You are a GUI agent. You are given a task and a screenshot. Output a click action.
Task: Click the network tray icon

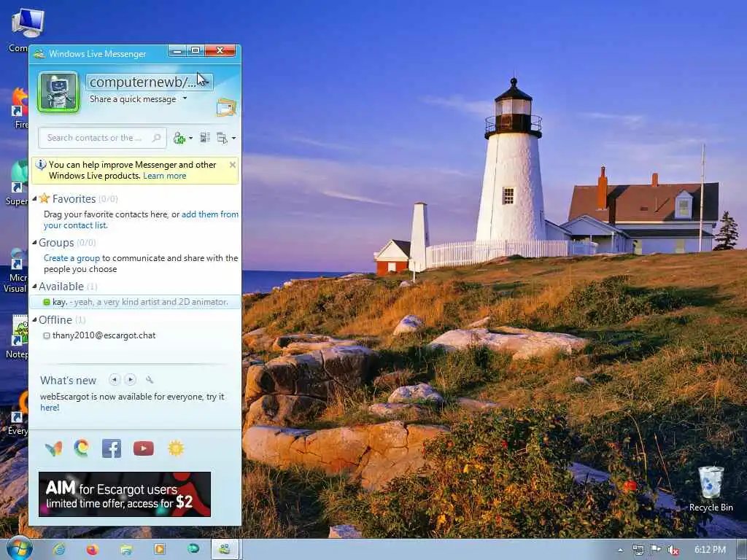click(638, 550)
